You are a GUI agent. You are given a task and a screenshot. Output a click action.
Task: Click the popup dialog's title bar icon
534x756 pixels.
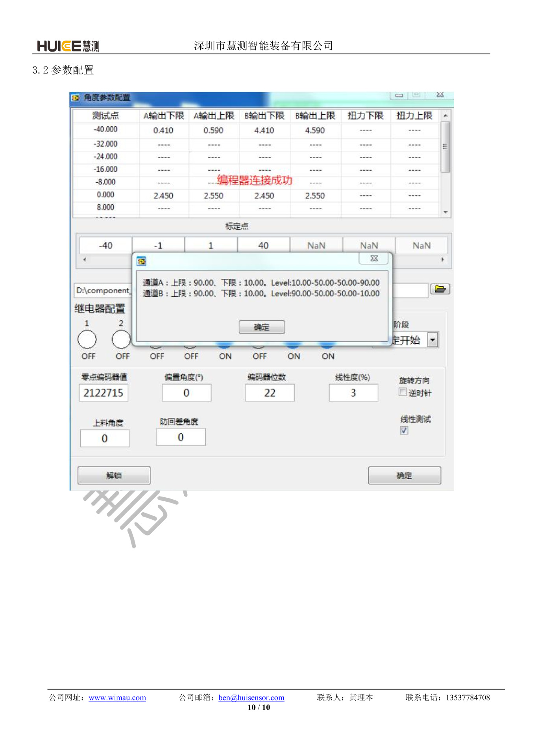tap(141, 261)
